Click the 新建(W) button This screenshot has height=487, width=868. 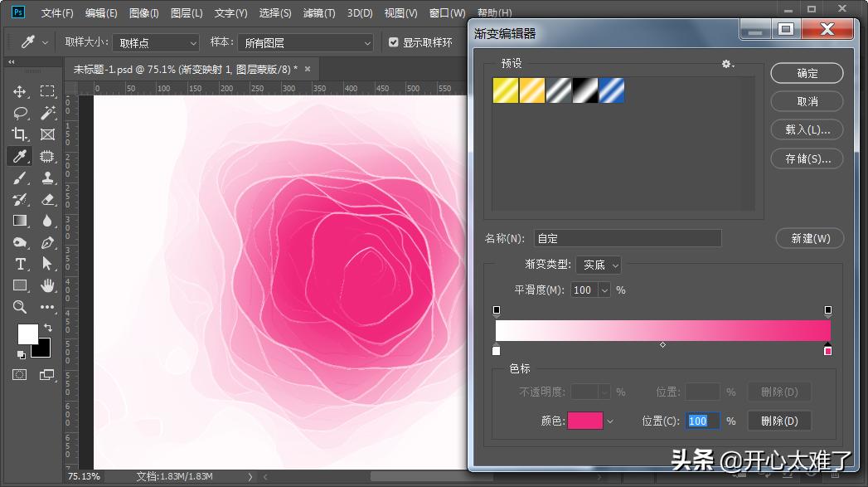point(809,238)
